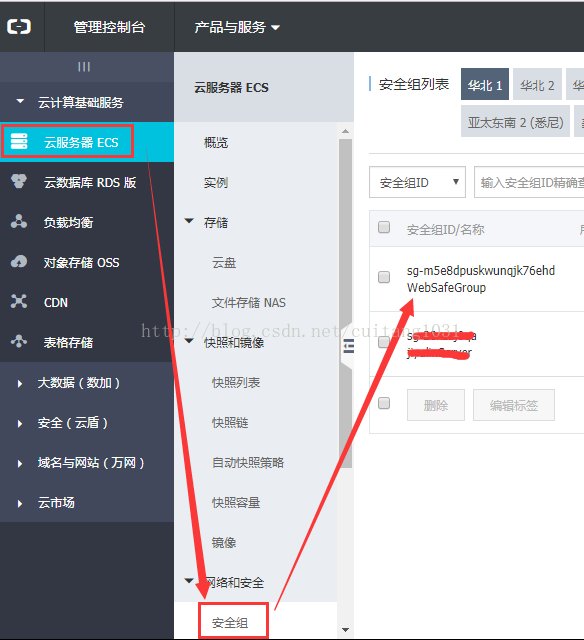This screenshot has height=640, width=584.
Task: Click the submenu scrollbar down arrow
Action: point(345,630)
